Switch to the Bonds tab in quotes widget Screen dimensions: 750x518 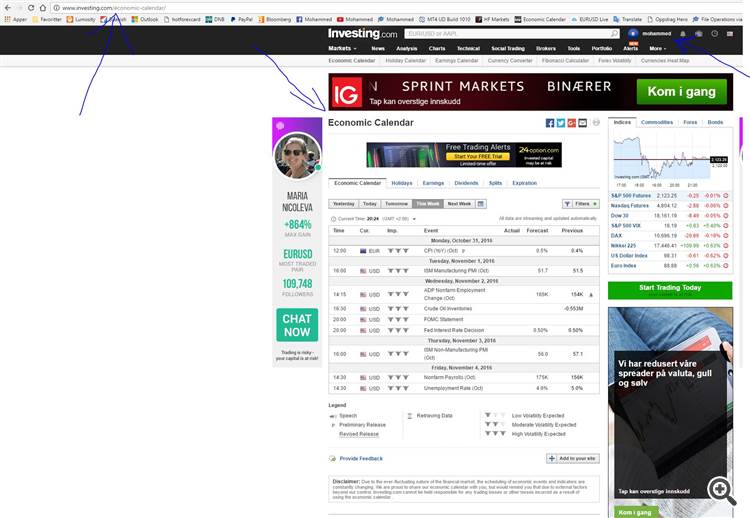pos(715,122)
